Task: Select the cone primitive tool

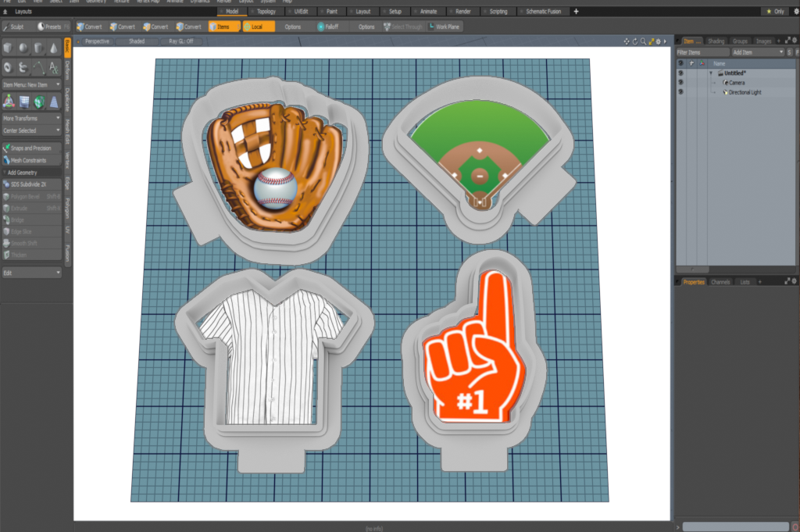Action: 53,48
